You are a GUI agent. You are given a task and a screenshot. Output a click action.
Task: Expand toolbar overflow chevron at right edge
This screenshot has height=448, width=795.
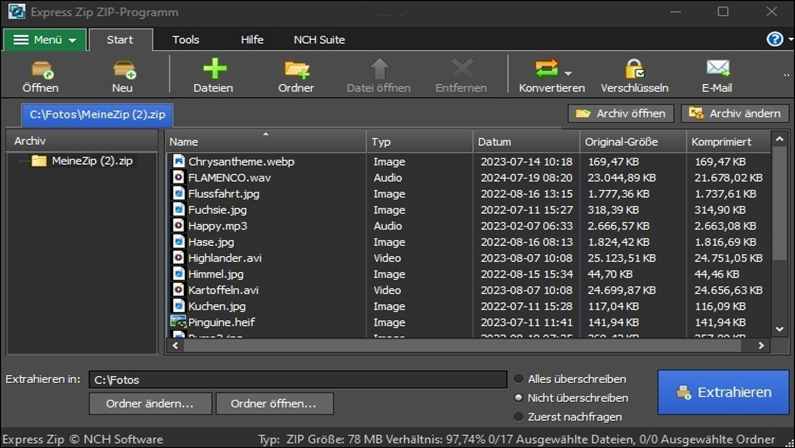point(787,76)
